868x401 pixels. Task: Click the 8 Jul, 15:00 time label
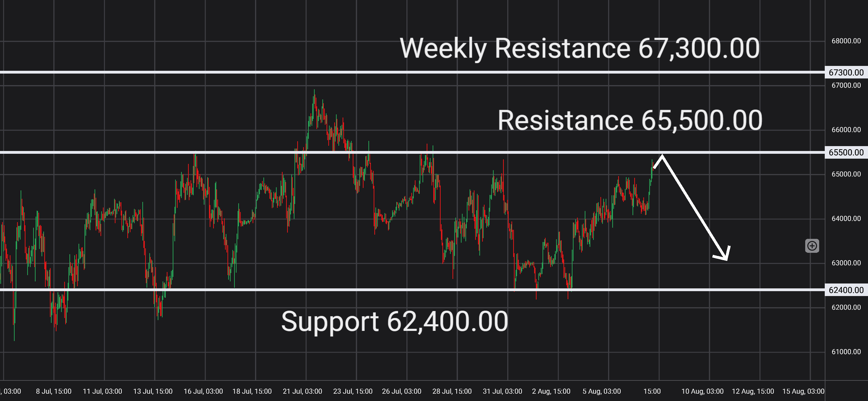pos(54,391)
